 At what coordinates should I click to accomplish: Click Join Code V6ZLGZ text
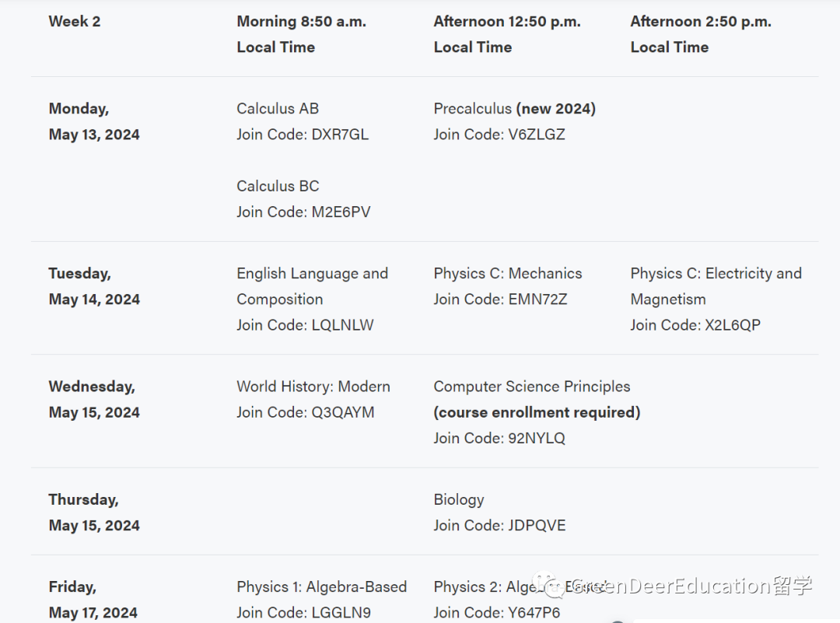coord(499,135)
